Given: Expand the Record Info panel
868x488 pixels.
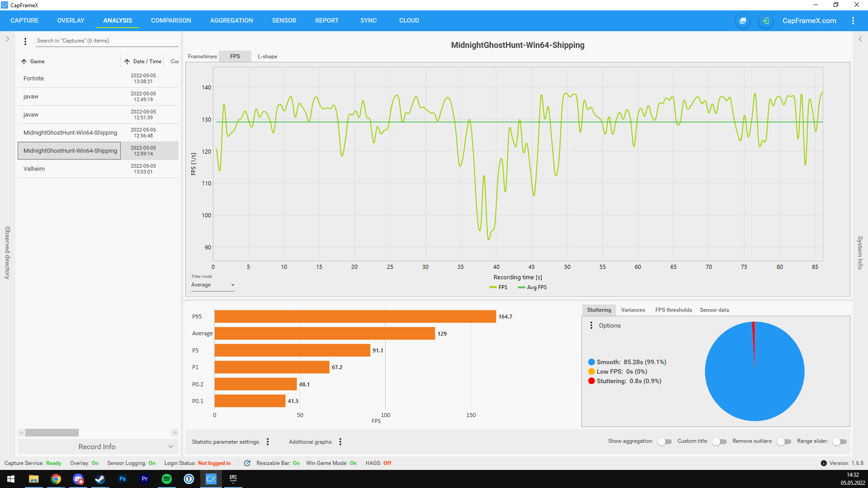Looking at the screenshot, I should coord(98,446).
